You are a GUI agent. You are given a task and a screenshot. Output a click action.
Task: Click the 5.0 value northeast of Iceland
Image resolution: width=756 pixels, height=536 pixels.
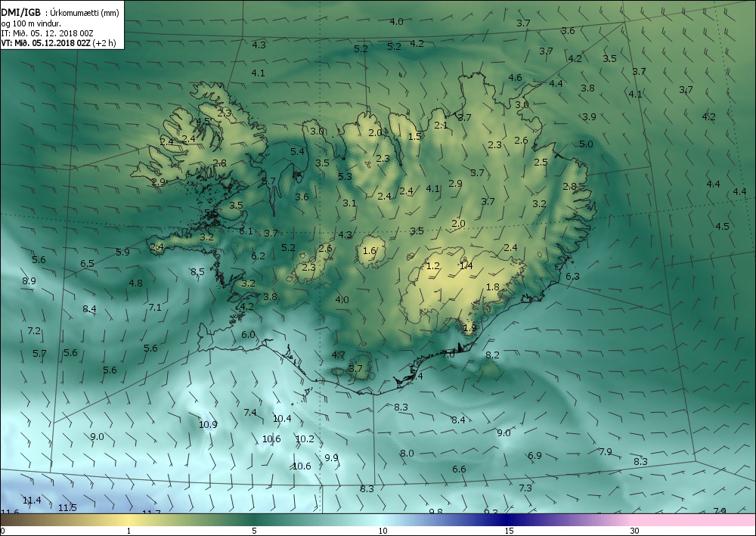point(587,144)
